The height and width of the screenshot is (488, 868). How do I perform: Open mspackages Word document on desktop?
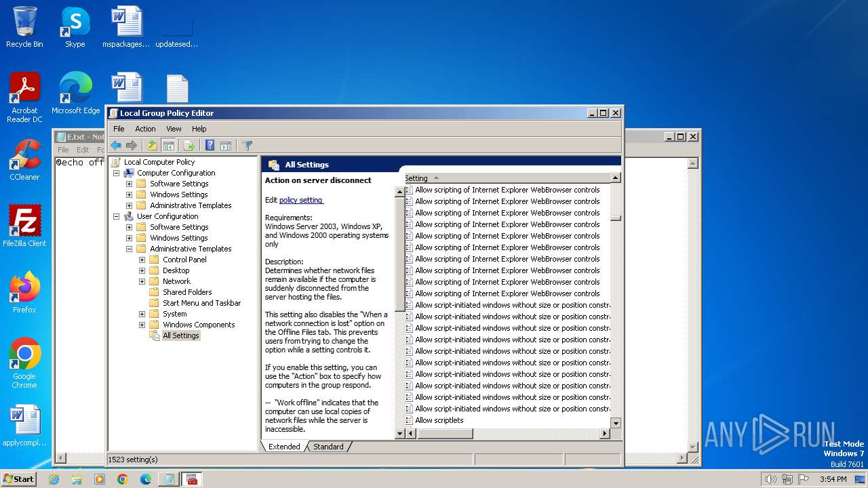point(126,27)
